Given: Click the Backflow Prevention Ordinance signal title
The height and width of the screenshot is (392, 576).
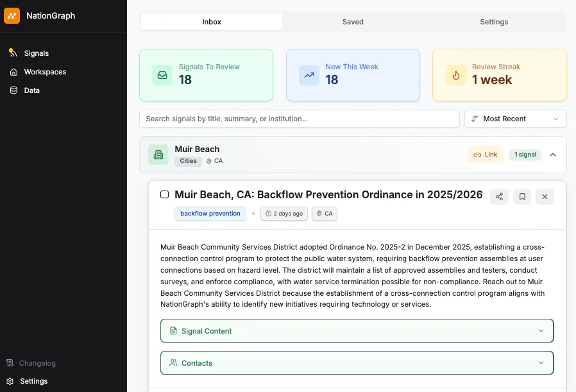Looking at the screenshot, I should pyautogui.click(x=328, y=194).
